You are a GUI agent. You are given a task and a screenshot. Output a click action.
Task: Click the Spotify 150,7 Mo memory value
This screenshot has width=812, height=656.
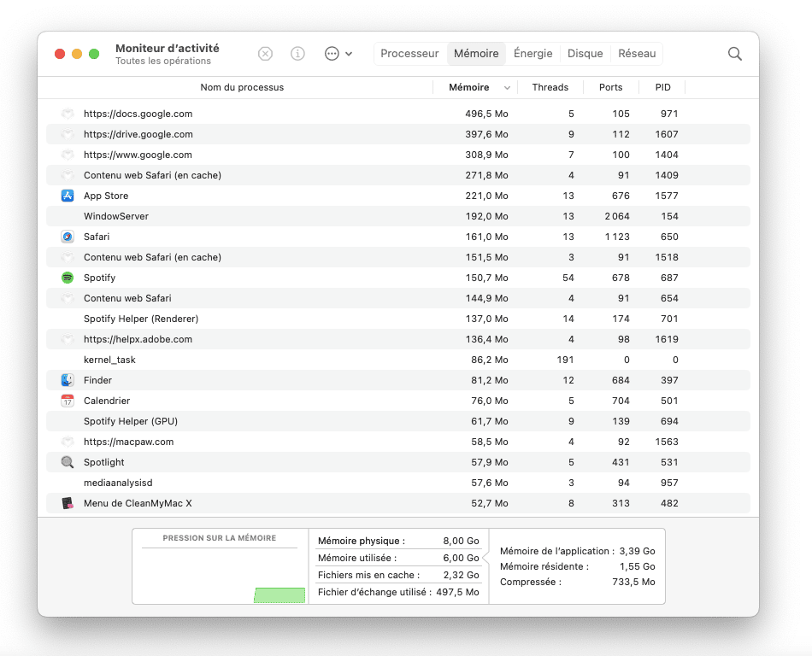pos(486,278)
